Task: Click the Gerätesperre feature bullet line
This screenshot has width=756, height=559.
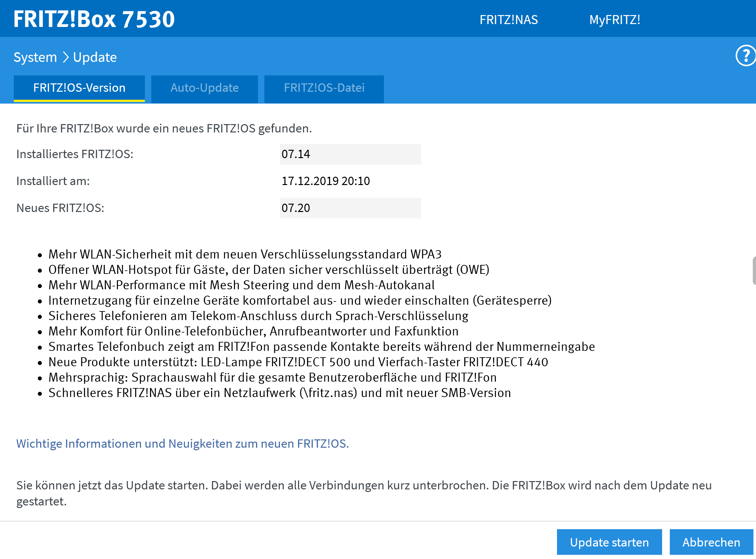Action: pos(300,301)
